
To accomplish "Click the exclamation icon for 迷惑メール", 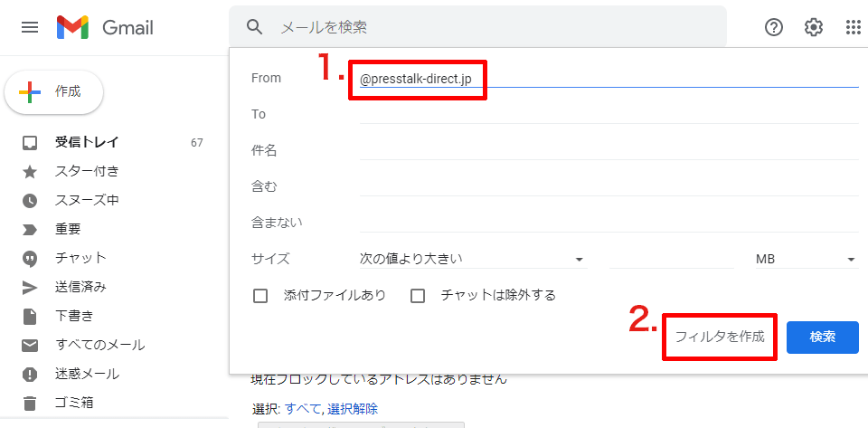I will click(x=29, y=375).
